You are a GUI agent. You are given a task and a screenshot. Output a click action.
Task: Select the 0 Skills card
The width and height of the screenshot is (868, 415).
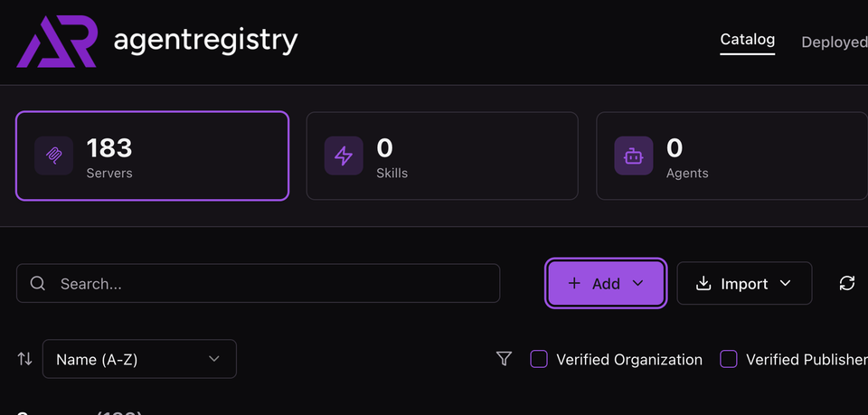click(x=442, y=156)
